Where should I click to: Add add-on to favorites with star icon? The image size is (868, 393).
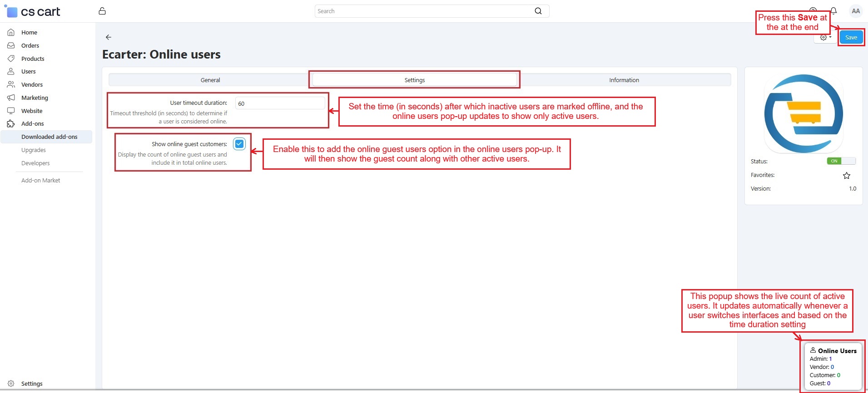[846, 176]
